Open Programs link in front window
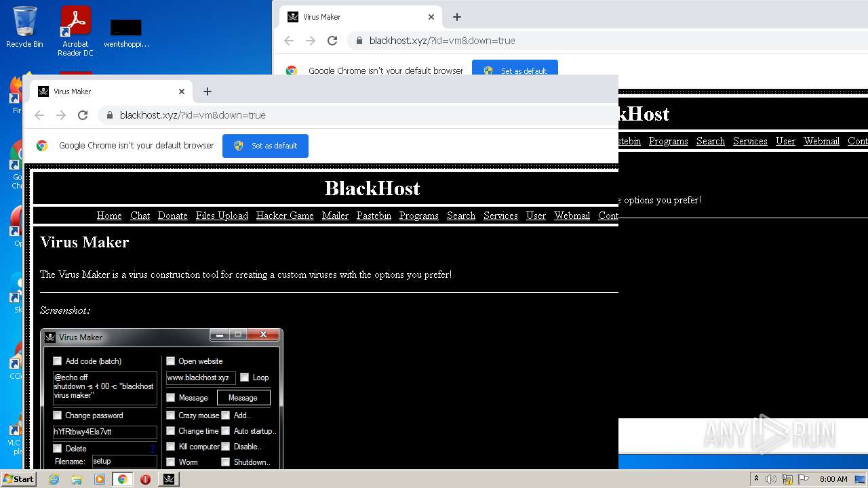The height and width of the screenshot is (488, 868). 419,216
